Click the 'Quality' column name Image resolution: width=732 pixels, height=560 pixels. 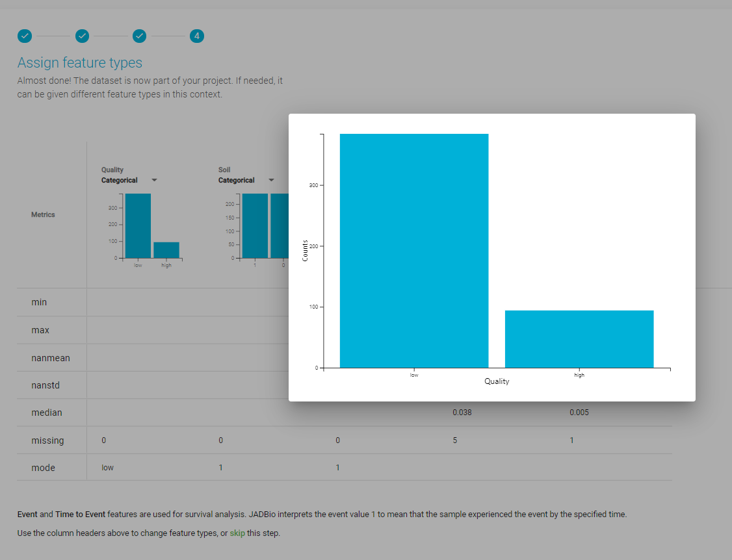(112, 170)
